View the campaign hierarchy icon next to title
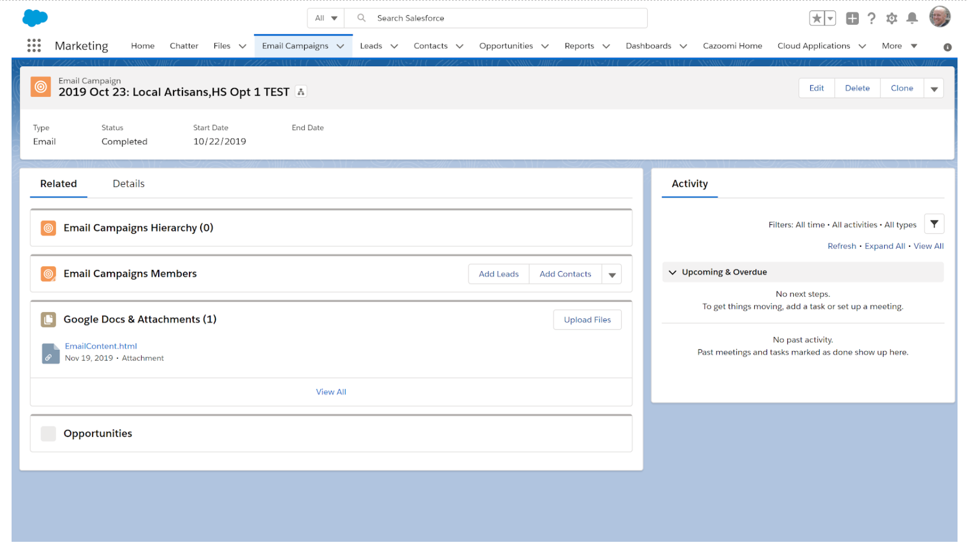This screenshot has height=560, width=968. tap(301, 92)
